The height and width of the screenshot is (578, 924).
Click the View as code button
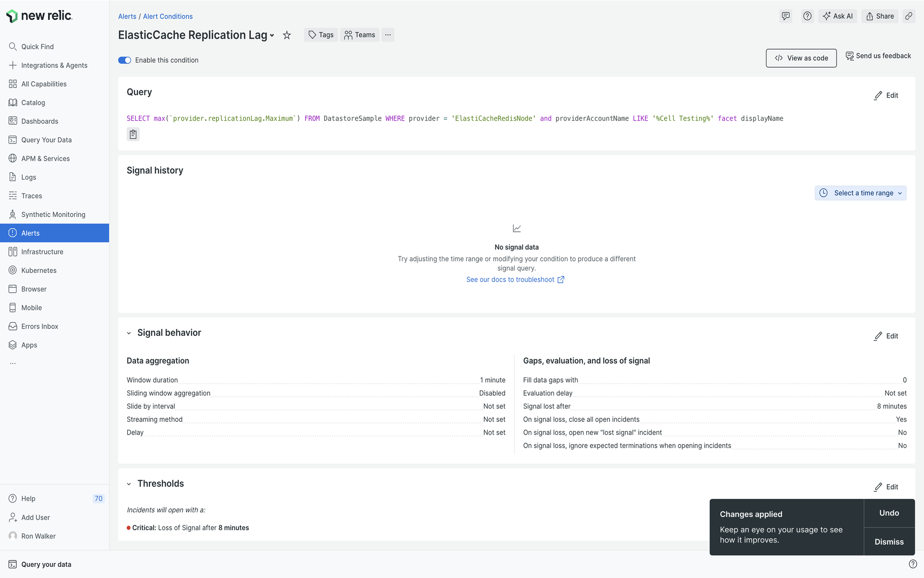pos(801,58)
